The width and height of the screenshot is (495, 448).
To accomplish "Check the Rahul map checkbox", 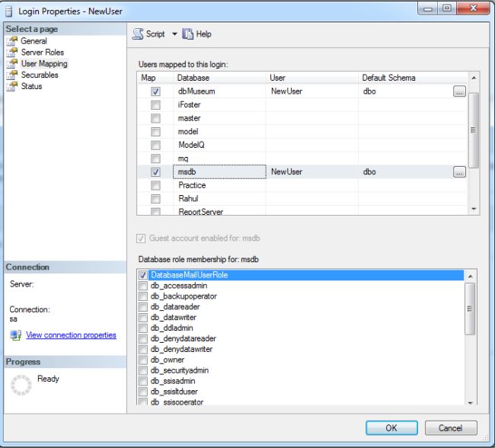I will [x=155, y=199].
